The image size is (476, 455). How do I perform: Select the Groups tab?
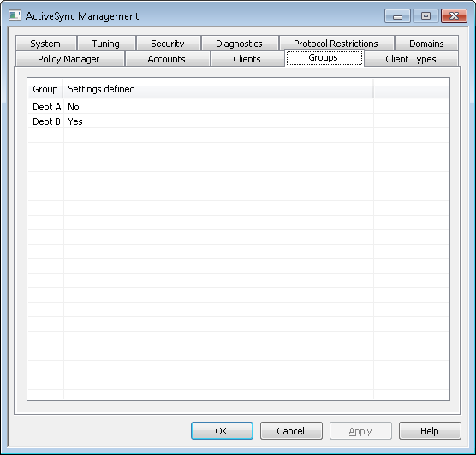click(x=324, y=57)
